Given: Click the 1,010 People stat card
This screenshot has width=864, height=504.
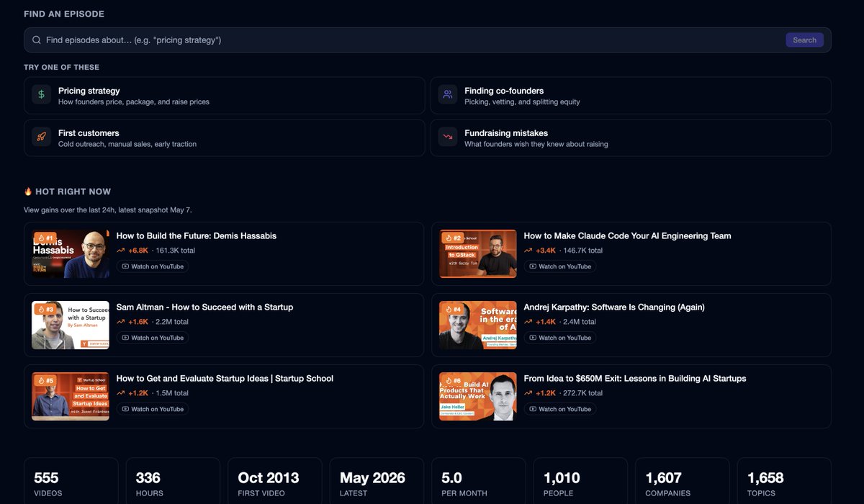Looking at the screenshot, I should pyautogui.click(x=581, y=481).
